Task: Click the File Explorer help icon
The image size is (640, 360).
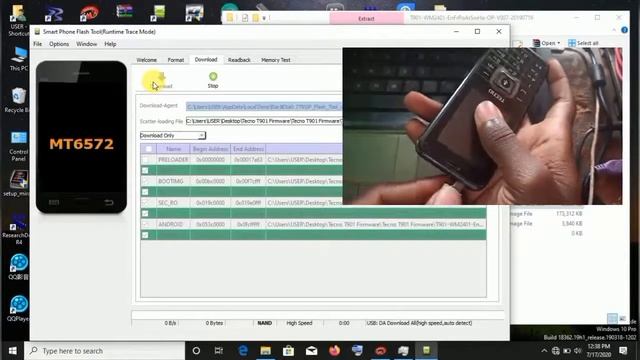Action: tap(624, 30)
